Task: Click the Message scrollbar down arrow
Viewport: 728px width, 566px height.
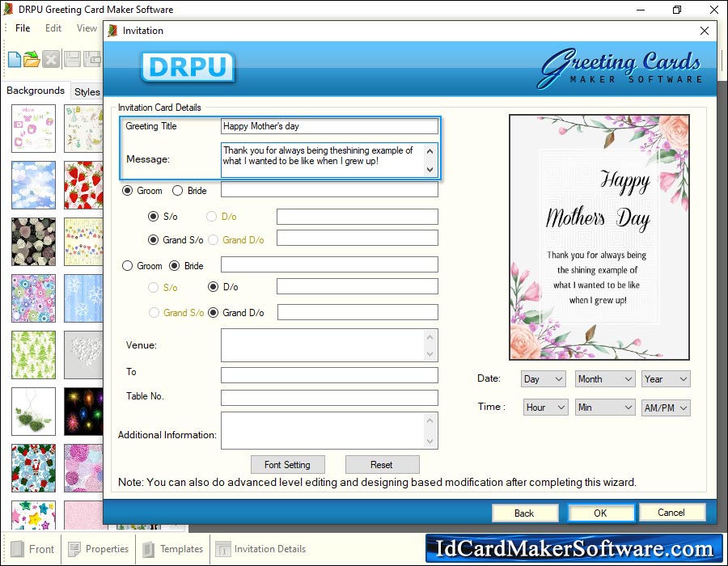Action: tap(430, 170)
